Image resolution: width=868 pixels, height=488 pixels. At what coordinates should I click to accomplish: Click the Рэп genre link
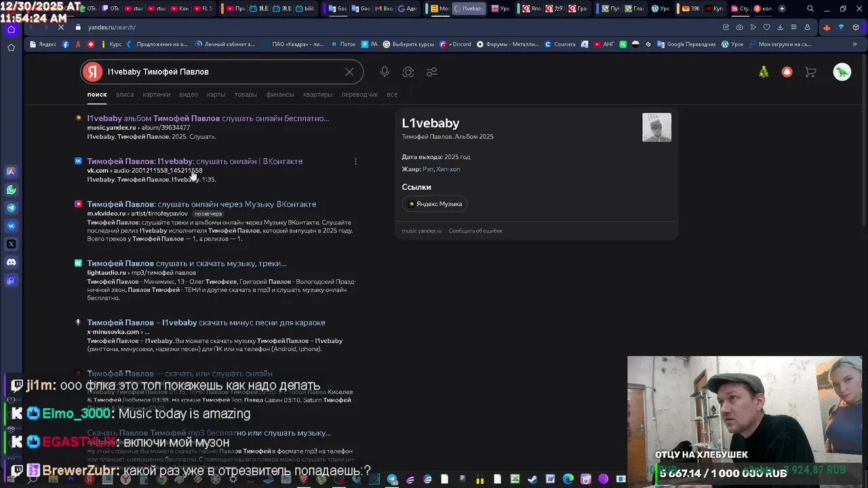pyautogui.click(x=427, y=169)
